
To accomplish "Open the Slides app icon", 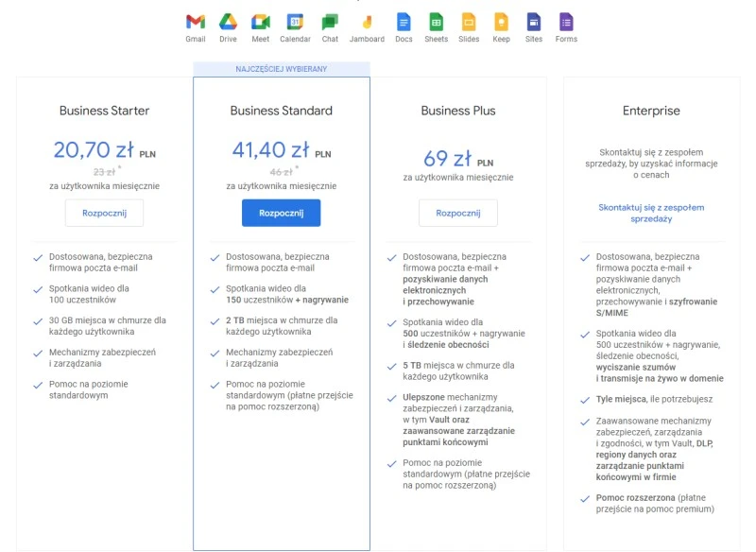I will [470, 21].
